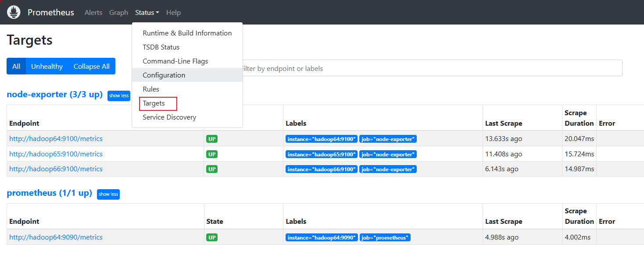644x261 pixels.
Task: Click the instance="hadoop64:9090" label badge
Action: 322,237
